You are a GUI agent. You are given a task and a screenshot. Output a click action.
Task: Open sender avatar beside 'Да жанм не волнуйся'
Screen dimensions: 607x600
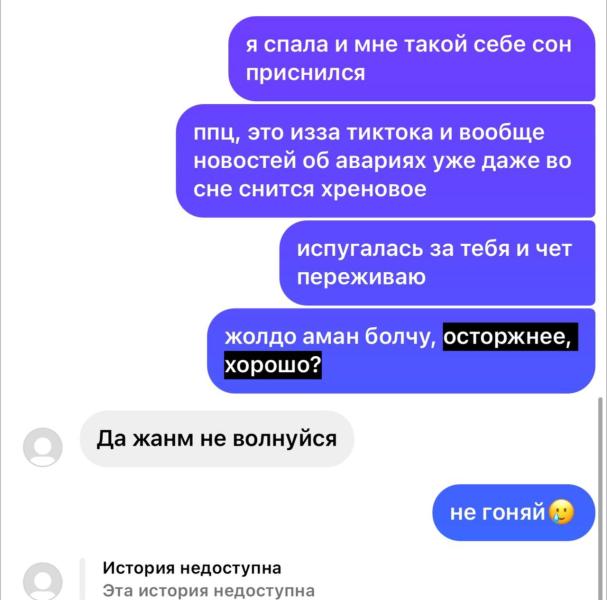coord(43,447)
